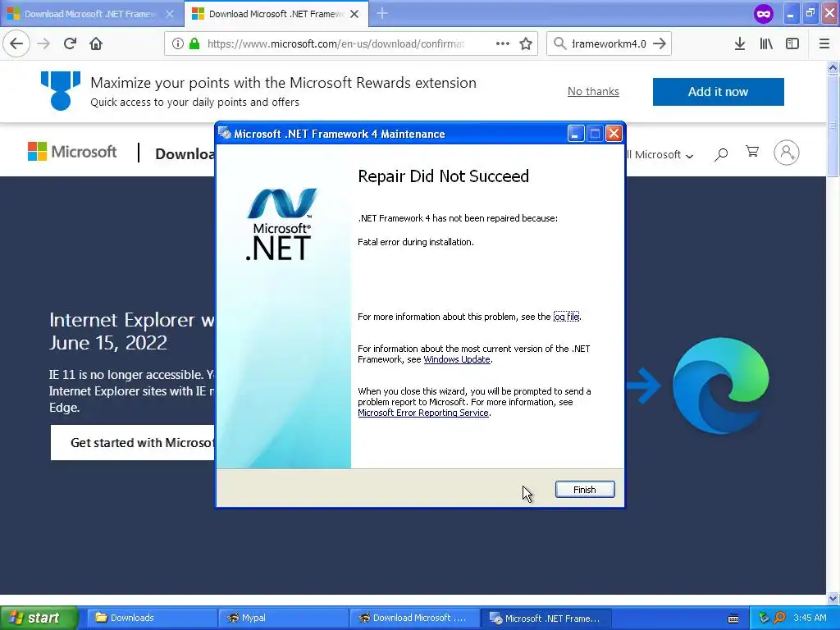Screen dimensions: 840x630
Task: Dismiss rewards banner with No thanks
Action: [593, 92]
